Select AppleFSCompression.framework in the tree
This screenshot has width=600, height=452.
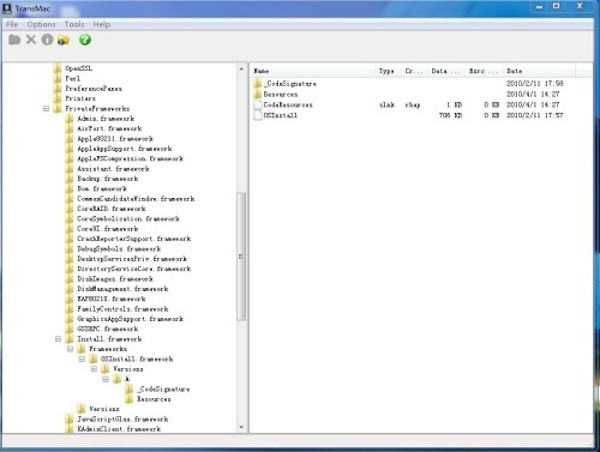click(130, 158)
